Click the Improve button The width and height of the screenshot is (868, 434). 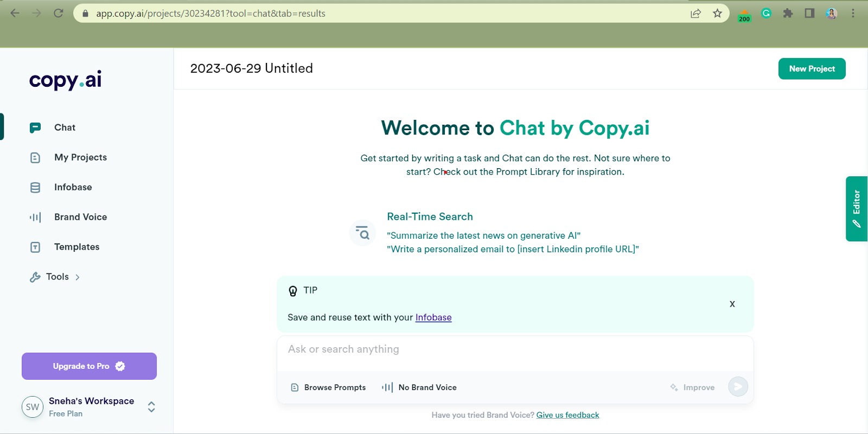point(692,387)
